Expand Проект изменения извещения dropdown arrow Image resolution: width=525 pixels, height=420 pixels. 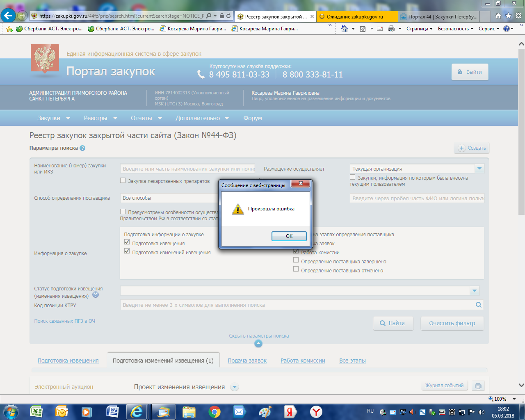click(x=234, y=387)
